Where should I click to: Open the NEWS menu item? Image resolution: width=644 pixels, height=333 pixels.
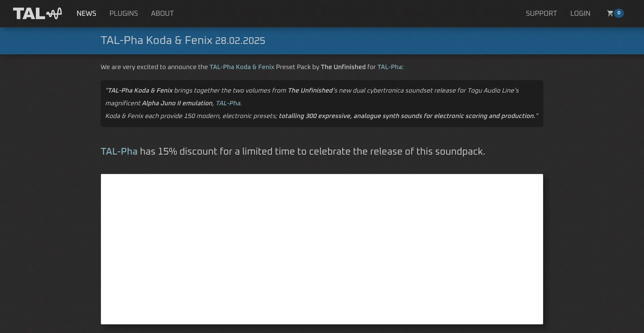86,13
